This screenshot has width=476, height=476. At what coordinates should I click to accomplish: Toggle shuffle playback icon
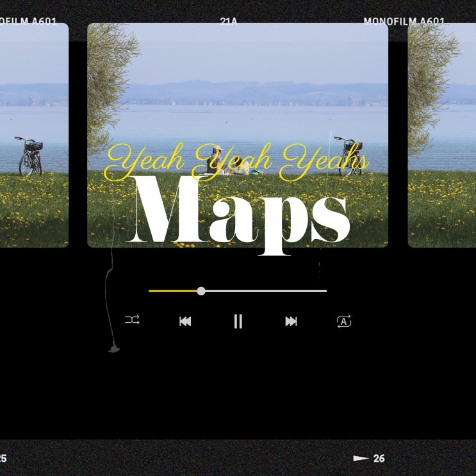132,320
